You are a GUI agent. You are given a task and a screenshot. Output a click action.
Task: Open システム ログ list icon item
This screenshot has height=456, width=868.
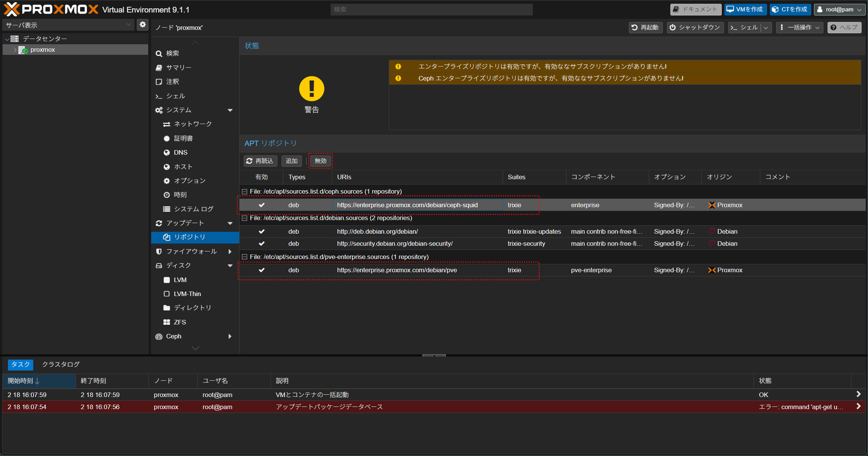tap(193, 209)
